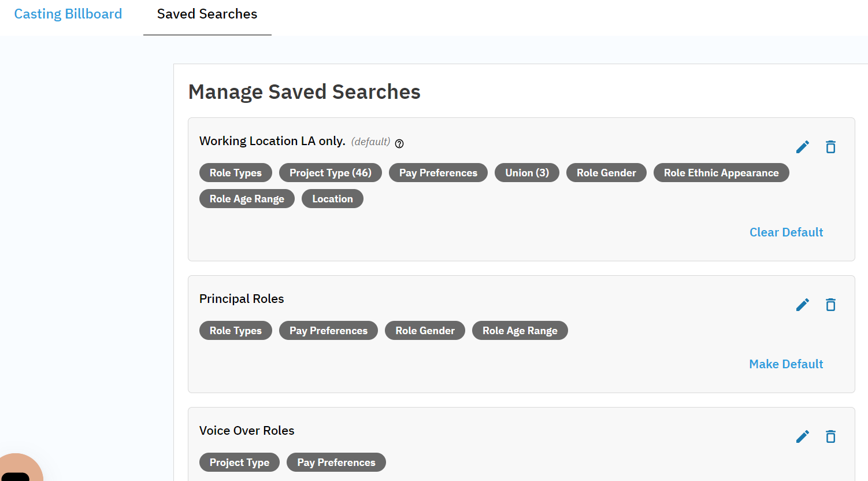Delete the Voice Over Roles saved search
Viewport: 868px width, 481px height.
coord(830,436)
